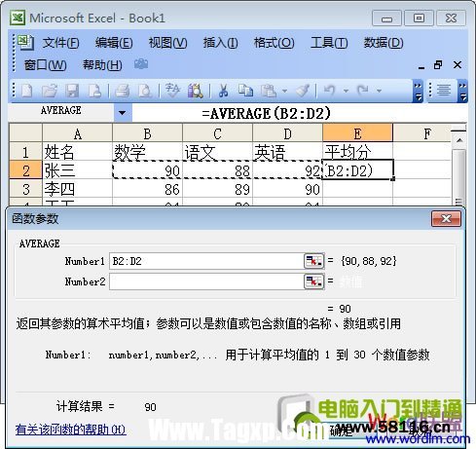Select column B header
The image size is (476, 449).
[x=147, y=133]
